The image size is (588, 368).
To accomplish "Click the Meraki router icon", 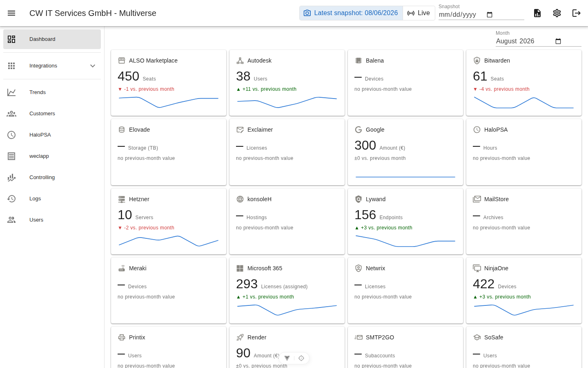I will [122, 268].
